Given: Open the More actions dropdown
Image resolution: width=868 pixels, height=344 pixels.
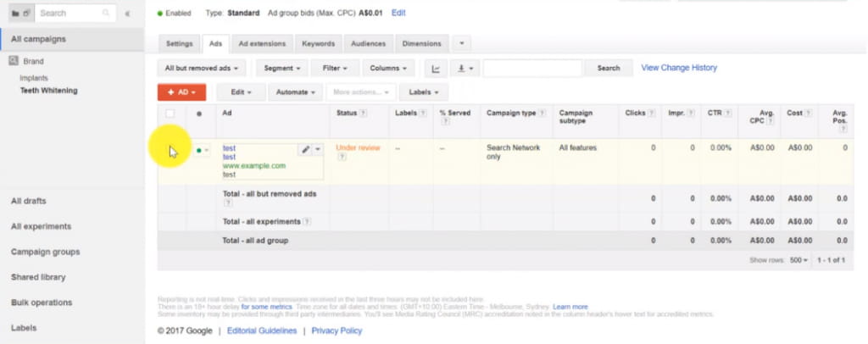Looking at the screenshot, I should [x=361, y=92].
